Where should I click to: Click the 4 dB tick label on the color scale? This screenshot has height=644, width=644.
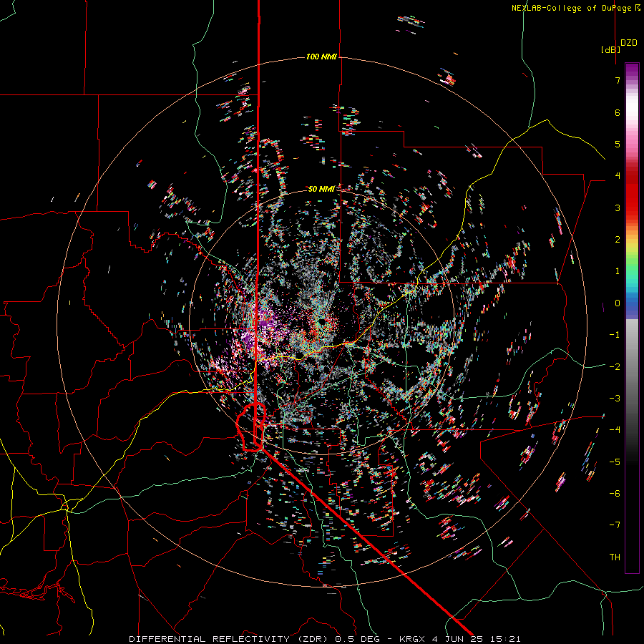(x=618, y=176)
